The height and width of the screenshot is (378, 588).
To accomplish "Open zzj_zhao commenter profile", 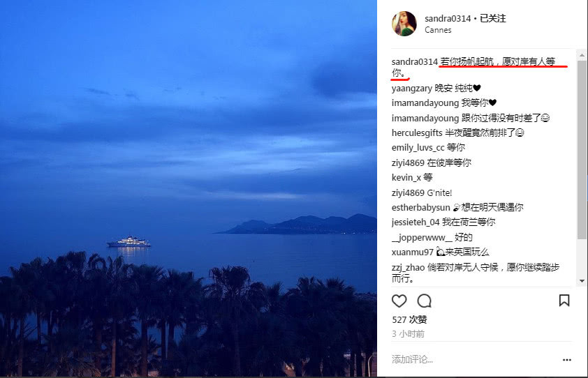I will coord(408,268).
